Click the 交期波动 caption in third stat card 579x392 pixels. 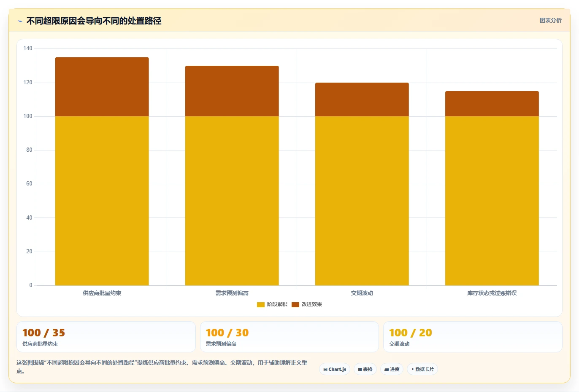tap(399, 344)
